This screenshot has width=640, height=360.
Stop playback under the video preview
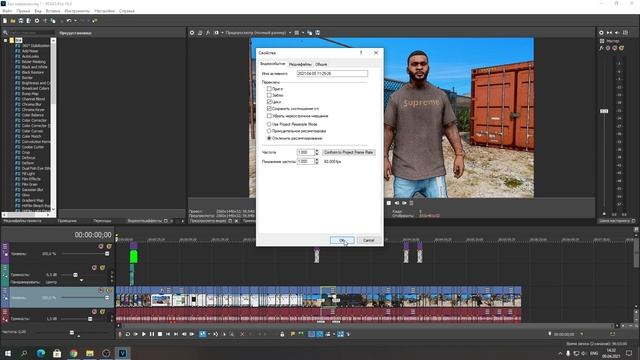click(x=389, y=203)
